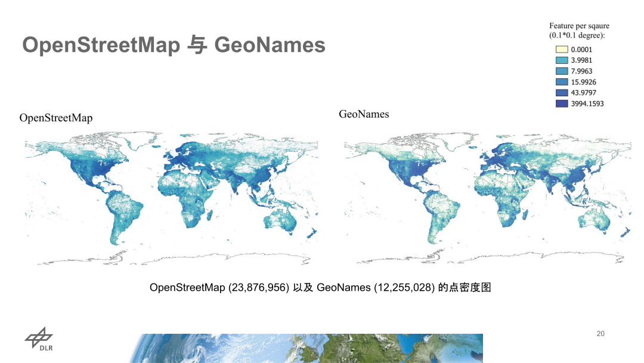Click the legend swatch for 0.0001
Viewport: 644px width, 363px height.
[562, 50]
